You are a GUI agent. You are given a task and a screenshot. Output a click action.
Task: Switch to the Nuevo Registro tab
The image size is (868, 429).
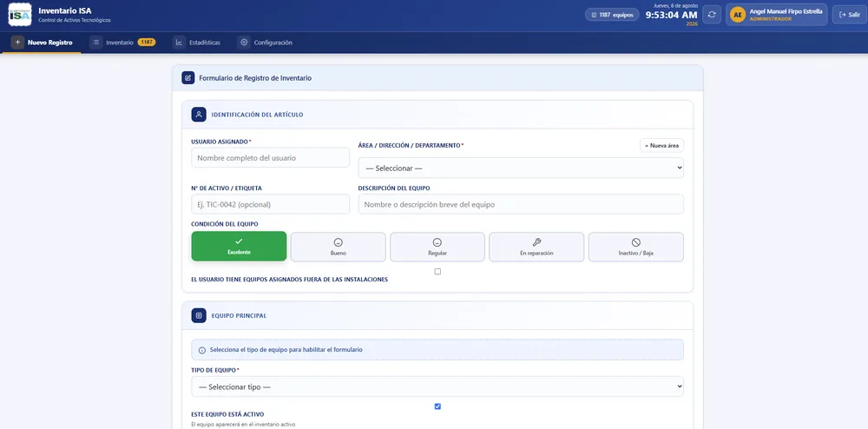point(42,43)
